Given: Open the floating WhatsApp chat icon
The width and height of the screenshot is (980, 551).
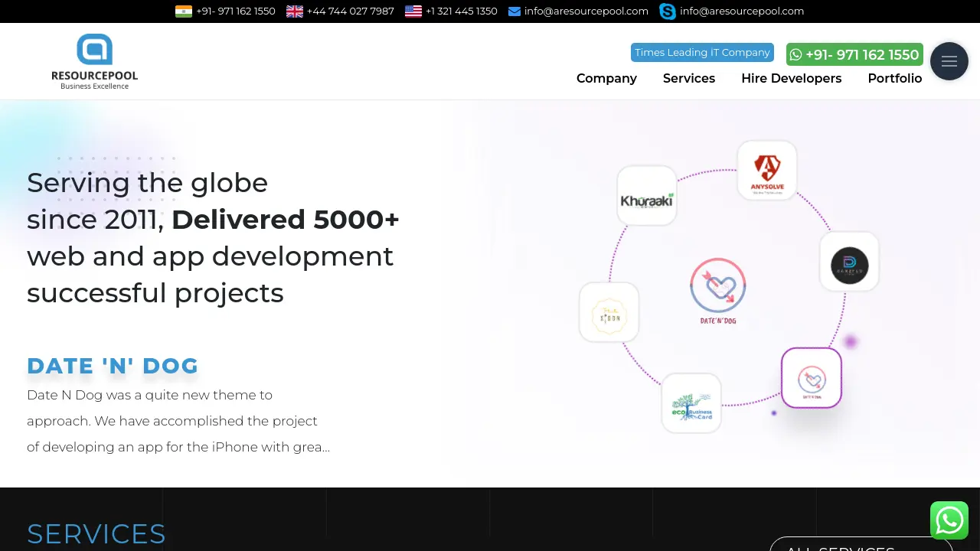Looking at the screenshot, I should click(x=949, y=520).
